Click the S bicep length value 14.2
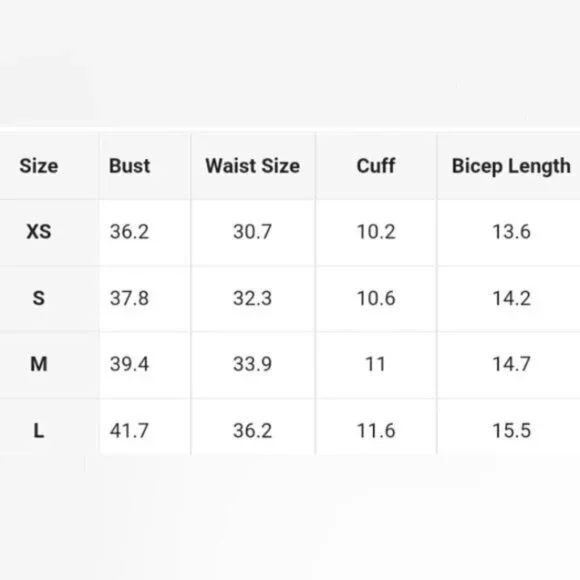580x580 pixels. pos(512,298)
